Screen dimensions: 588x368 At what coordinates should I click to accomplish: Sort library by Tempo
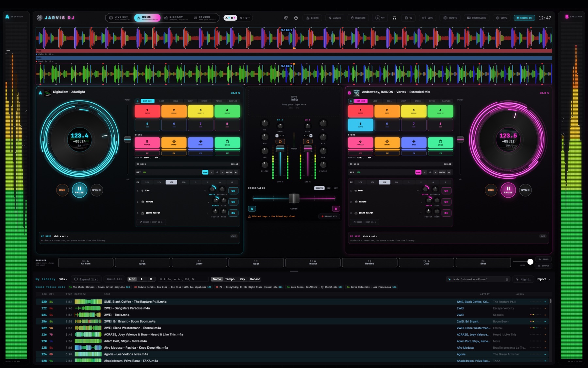[230, 279]
